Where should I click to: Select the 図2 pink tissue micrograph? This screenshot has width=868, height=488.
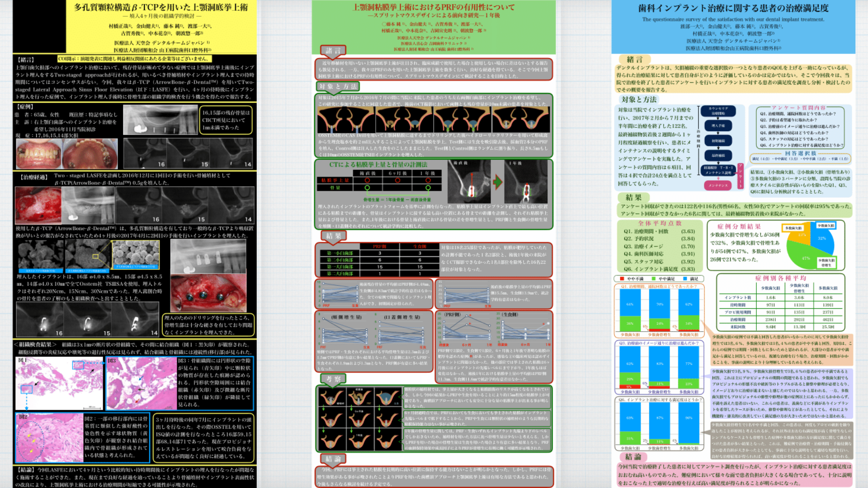pos(50,437)
